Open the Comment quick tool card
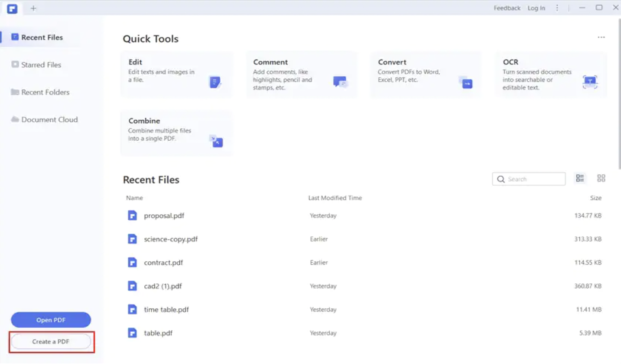621x364 pixels. click(302, 74)
